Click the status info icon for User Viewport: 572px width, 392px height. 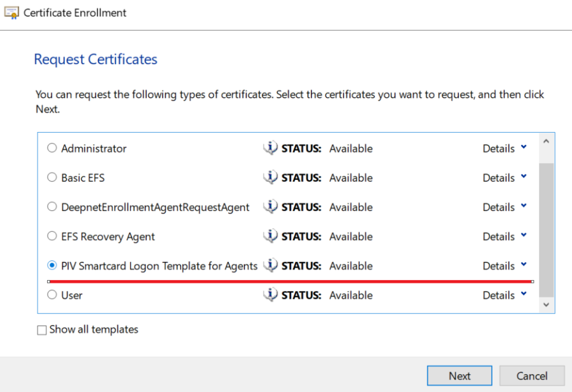coord(270,295)
